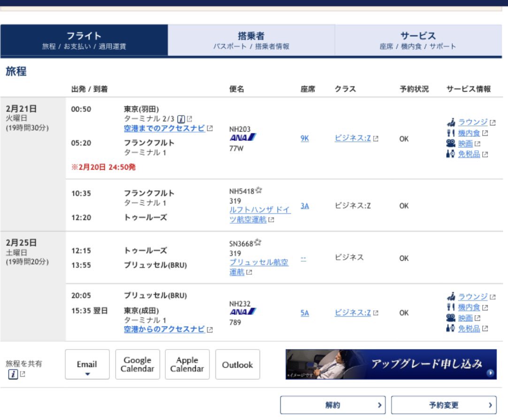The image size is (508, 420).
Task: Click 2月21日 date cell
Action: point(33,164)
